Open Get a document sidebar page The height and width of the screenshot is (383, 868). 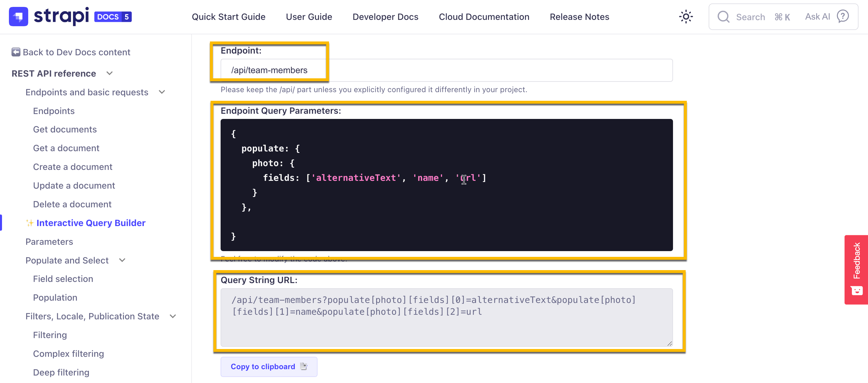coord(66,148)
